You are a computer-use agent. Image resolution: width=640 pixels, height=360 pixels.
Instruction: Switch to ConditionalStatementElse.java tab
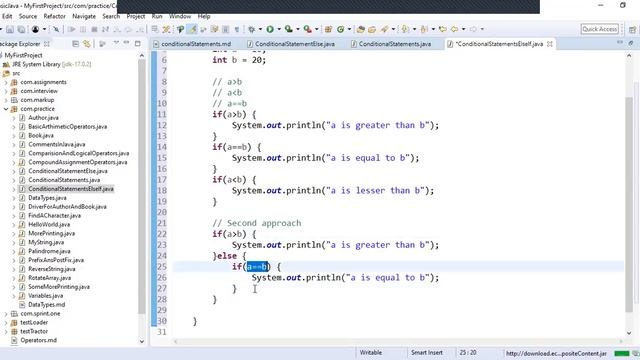tap(295, 44)
